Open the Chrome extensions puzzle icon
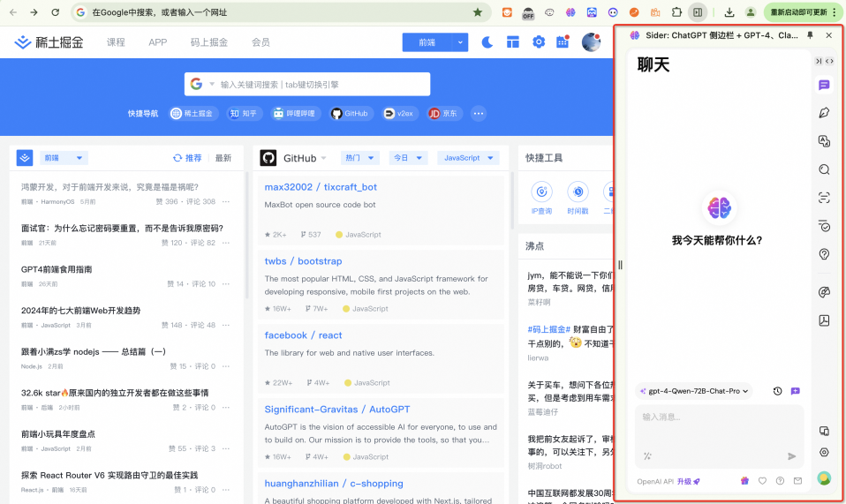The image size is (846, 504). tap(676, 12)
